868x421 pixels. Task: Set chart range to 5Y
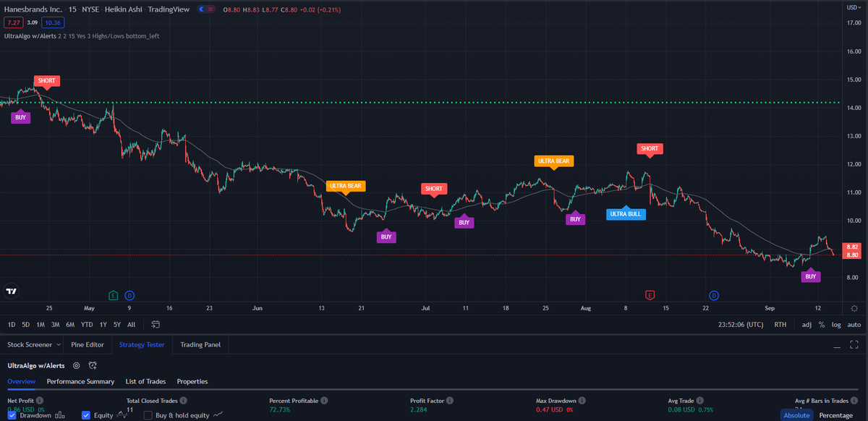[x=117, y=325]
